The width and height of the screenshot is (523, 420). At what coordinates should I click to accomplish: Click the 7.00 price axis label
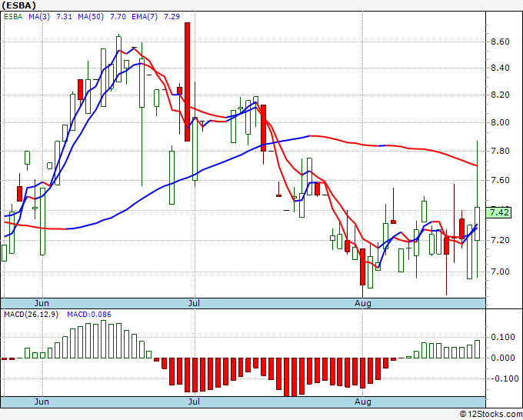(x=501, y=272)
